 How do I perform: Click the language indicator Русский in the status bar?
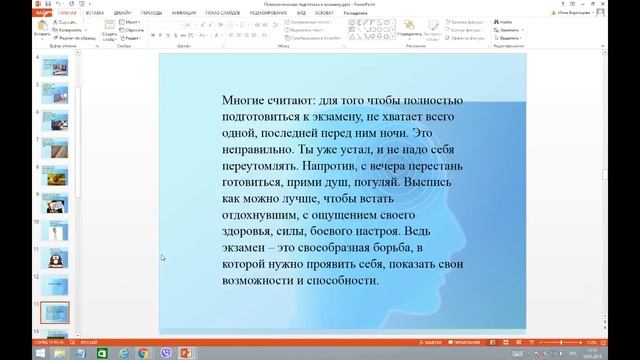tap(89, 342)
